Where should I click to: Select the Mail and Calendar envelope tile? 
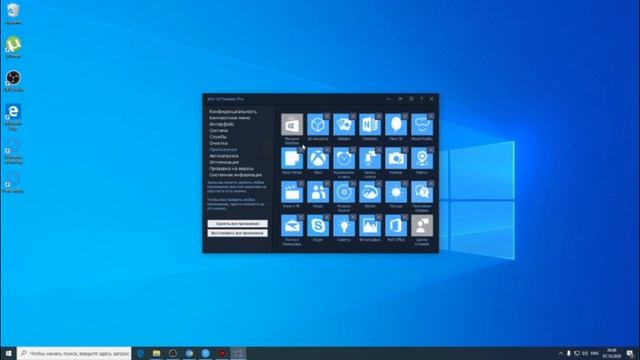tap(292, 226)
